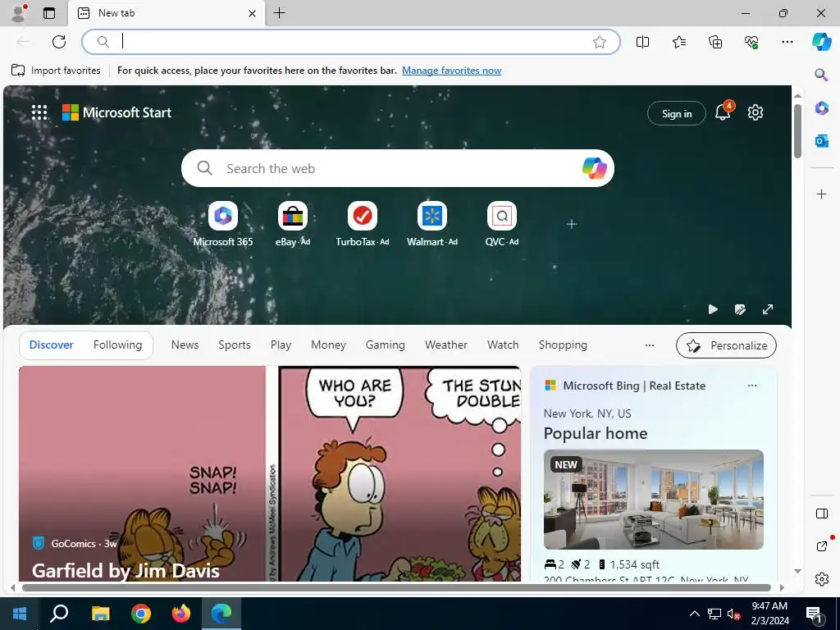The width and height of the screenshot is (840, 630).
Task: Open notifications bell
Action: point(724,112)
